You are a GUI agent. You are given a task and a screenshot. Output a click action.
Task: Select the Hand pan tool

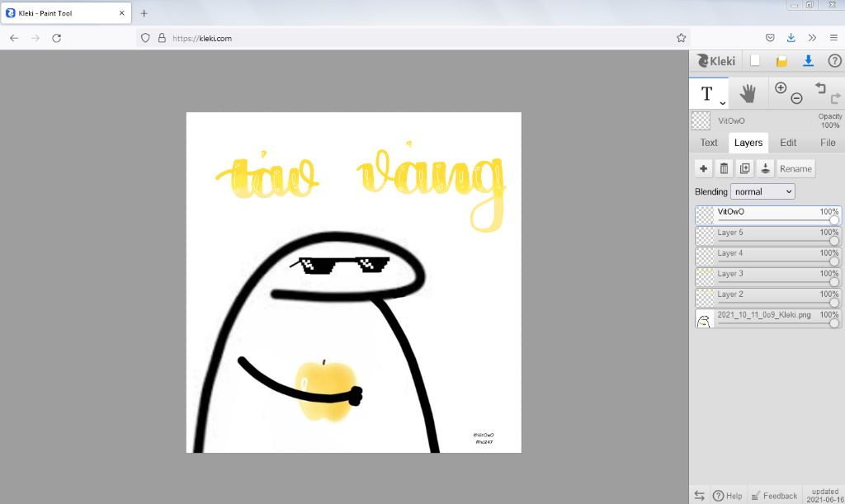(x=747, y=93)
